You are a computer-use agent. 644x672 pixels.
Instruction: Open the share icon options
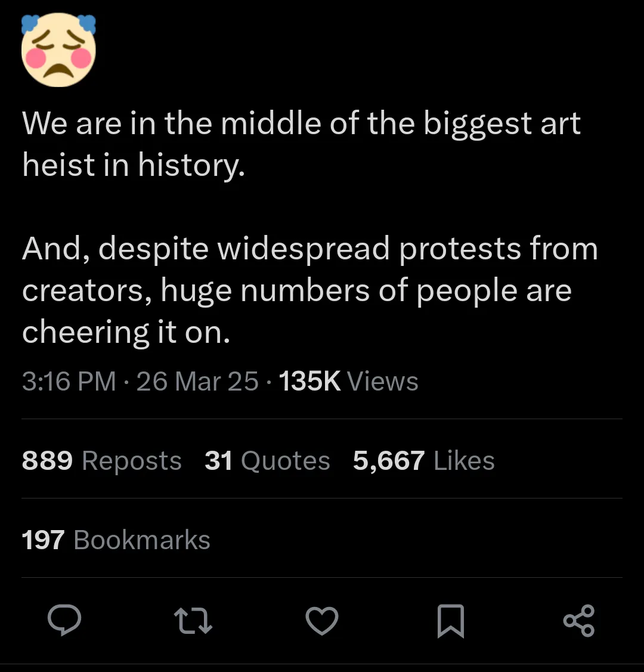point(578,621)
